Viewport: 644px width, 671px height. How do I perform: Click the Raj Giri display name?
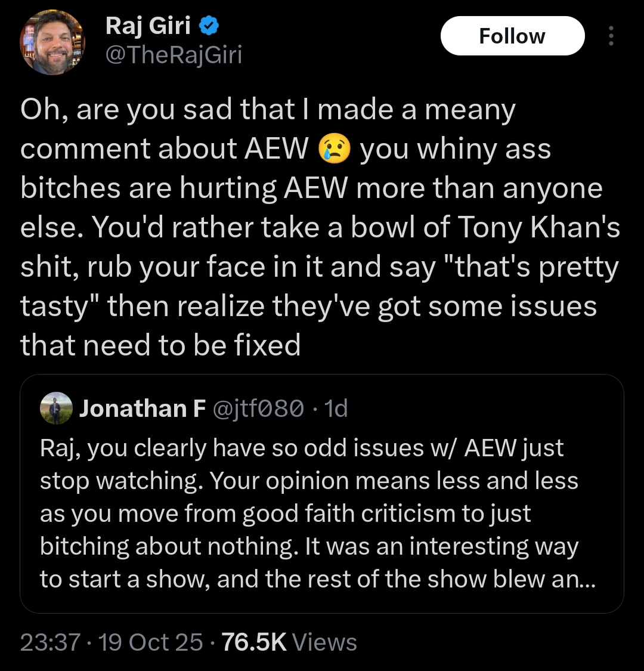(x=148, y=26)
